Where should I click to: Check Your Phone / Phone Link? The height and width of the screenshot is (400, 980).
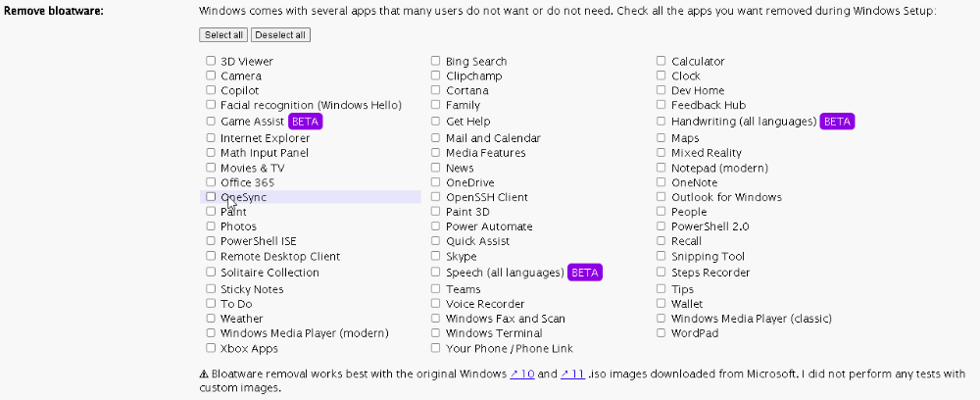pos(436,347)
